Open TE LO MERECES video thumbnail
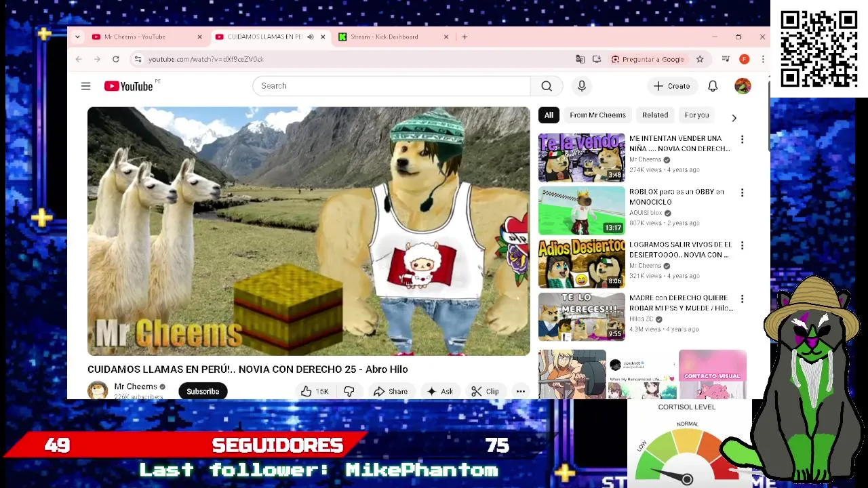 [582, 317]
